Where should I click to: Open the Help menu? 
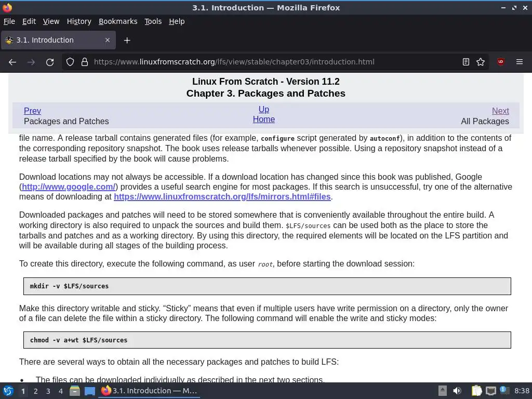pos(177,21)
